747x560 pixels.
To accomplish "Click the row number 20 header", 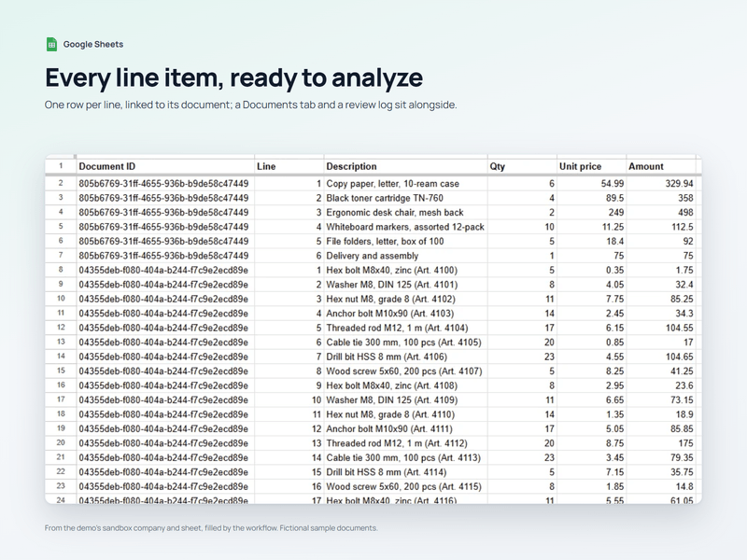I will (x=61, y=442).
